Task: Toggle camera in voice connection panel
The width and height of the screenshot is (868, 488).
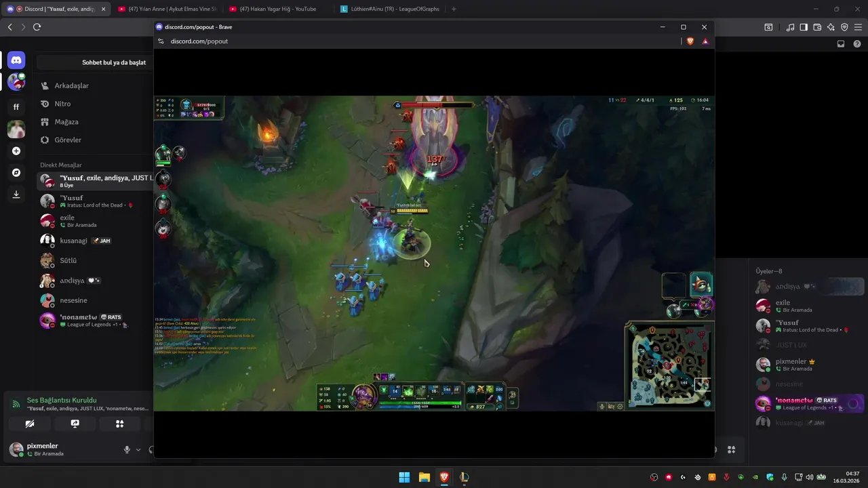Action: pos(29,424)
